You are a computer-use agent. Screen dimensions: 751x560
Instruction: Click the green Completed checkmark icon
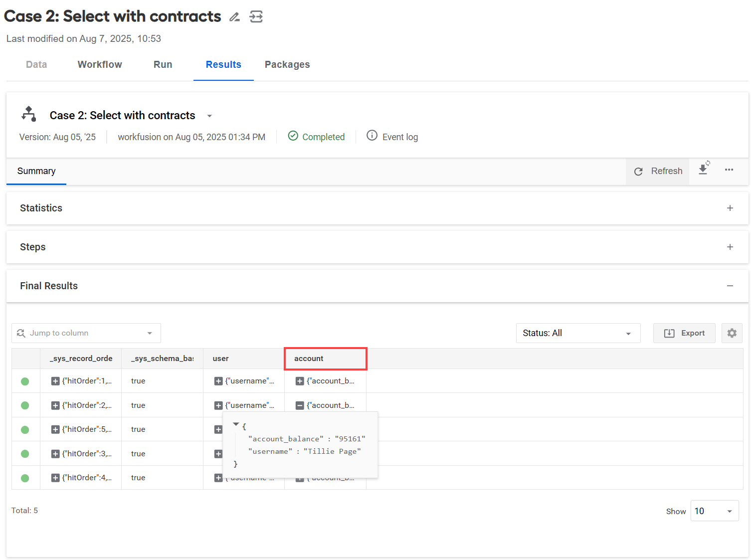coord(293,136)
